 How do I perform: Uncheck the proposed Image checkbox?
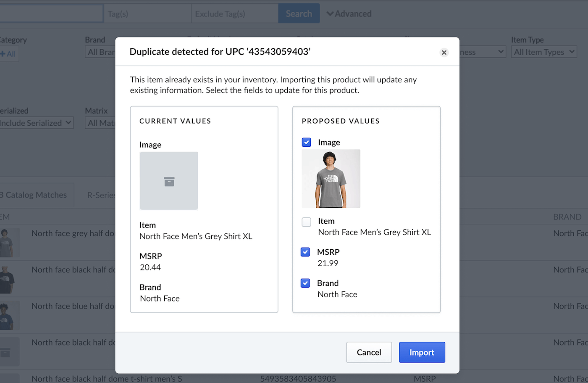pos(307,142)
